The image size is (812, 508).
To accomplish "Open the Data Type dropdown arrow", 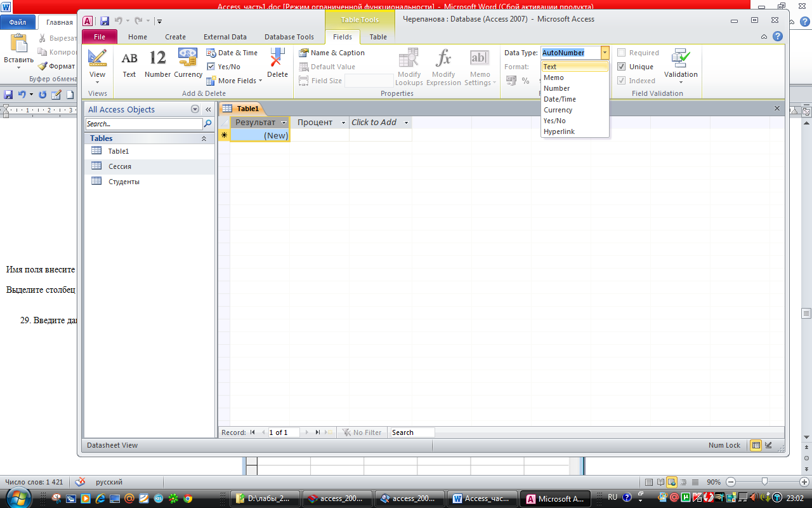I will [x=605, y=53].
